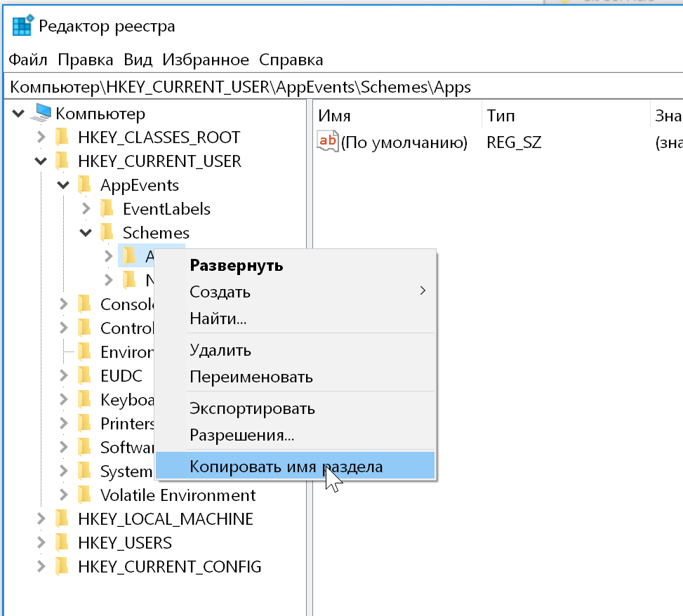Screen dimensions: 683x616
Task: Click the AppEvents folder icon
Action: [84, 185]
